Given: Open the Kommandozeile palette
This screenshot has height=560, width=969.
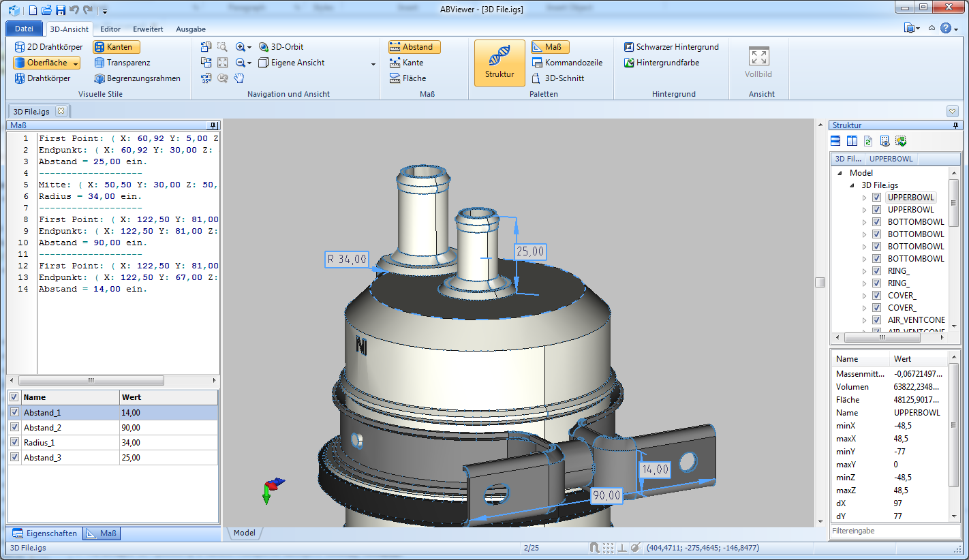Looking at the screenshot, I should [566, 63].
